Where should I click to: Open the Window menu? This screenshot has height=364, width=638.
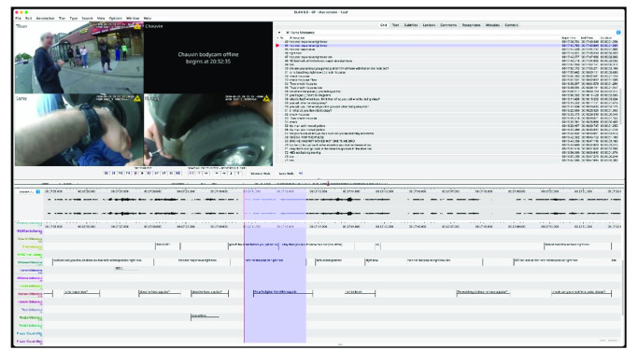click(133, 19)
